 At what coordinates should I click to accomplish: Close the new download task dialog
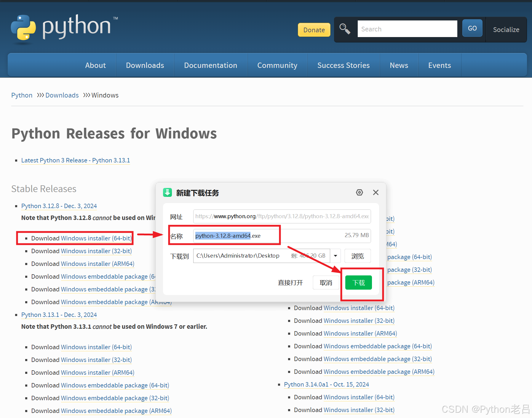[x=376, y=192]
